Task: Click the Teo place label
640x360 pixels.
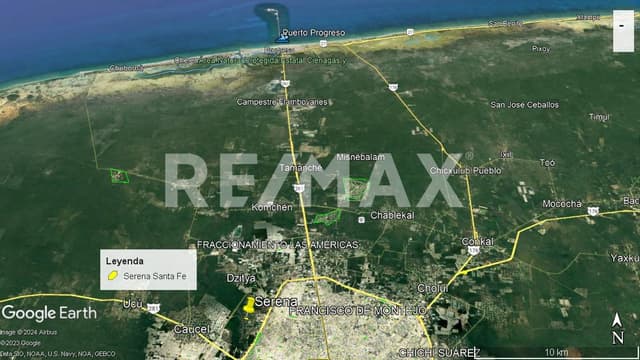Action: click(x=547, y=163)
